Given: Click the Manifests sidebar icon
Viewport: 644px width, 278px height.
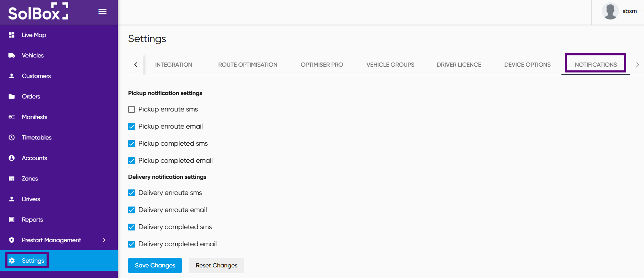Looking at the screenshot, I should coord(12,117).
